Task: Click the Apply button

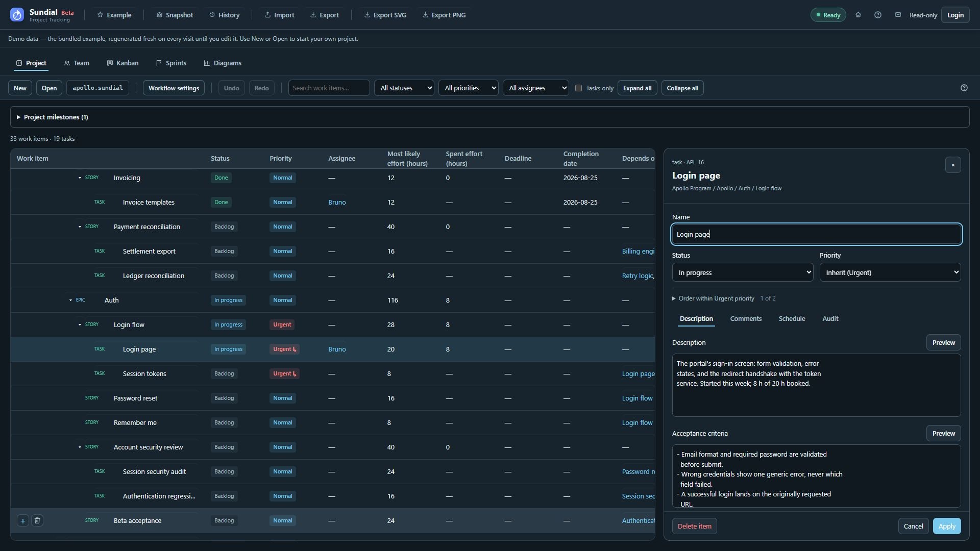Action: (947, 526)
